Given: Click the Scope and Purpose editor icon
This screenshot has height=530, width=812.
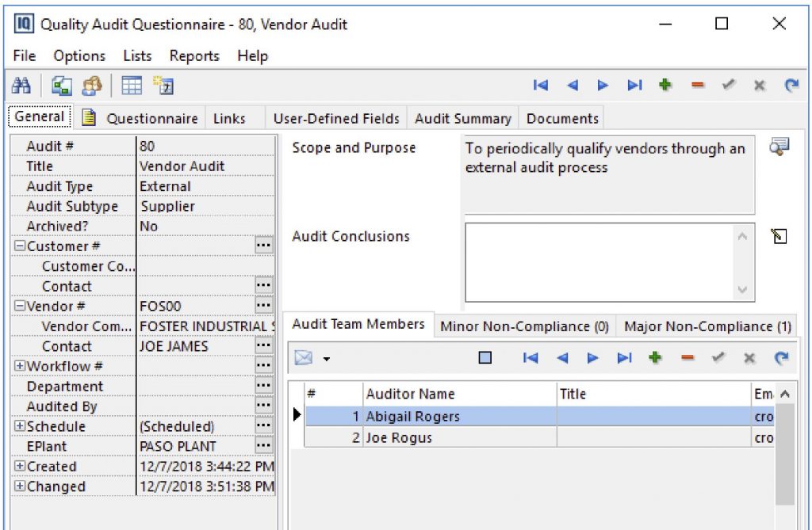Looking at the screenshot, I should (x=779, y=147).
